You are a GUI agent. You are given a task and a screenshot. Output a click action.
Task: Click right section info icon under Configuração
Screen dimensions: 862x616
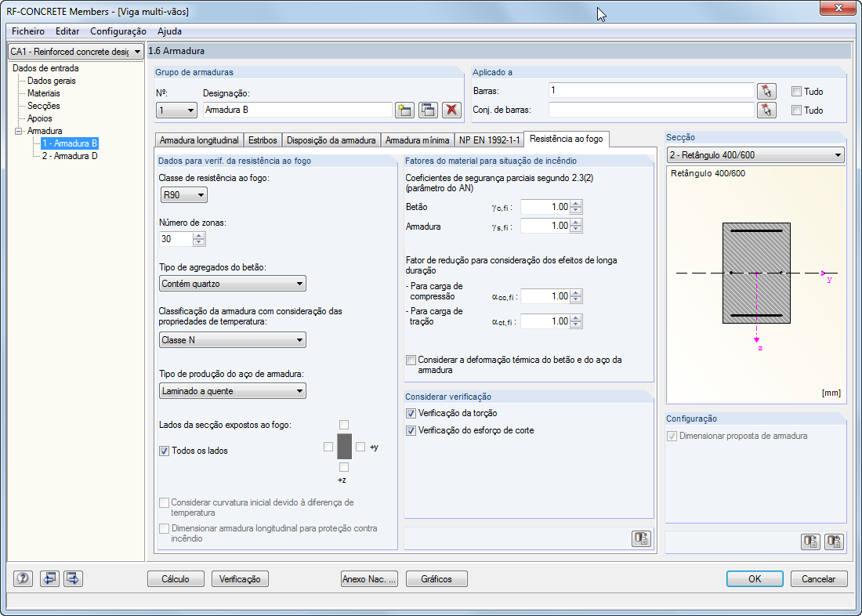(835, 542)
